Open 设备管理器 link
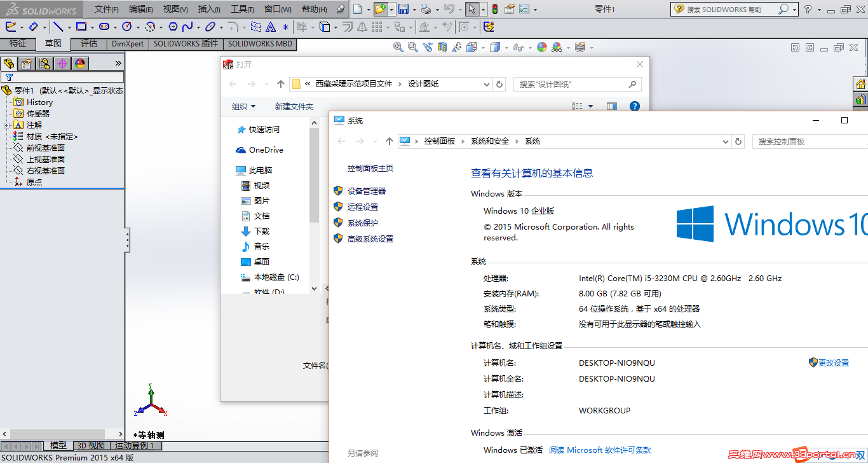 pos(367,191)
